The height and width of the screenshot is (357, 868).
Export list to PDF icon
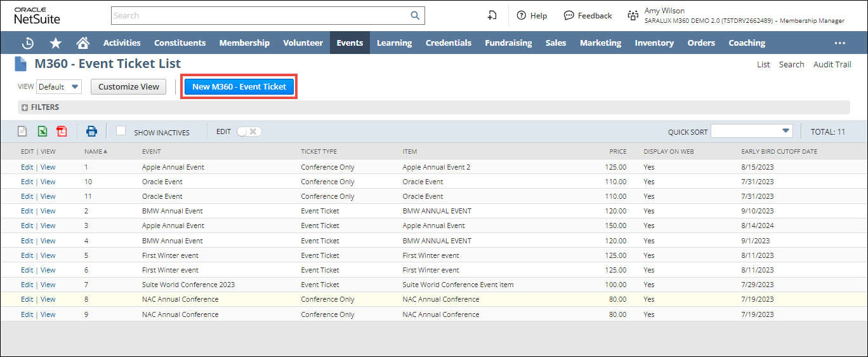(62, 131)
